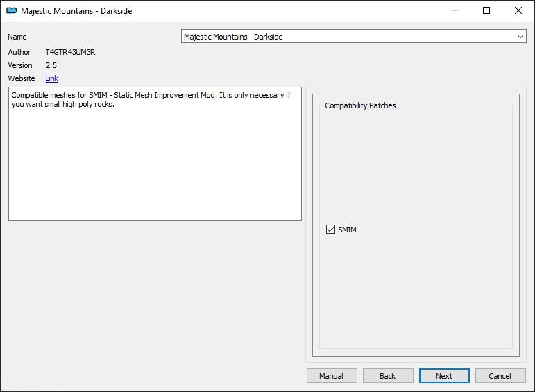Click the Website field label

click(x=21, y=78)
